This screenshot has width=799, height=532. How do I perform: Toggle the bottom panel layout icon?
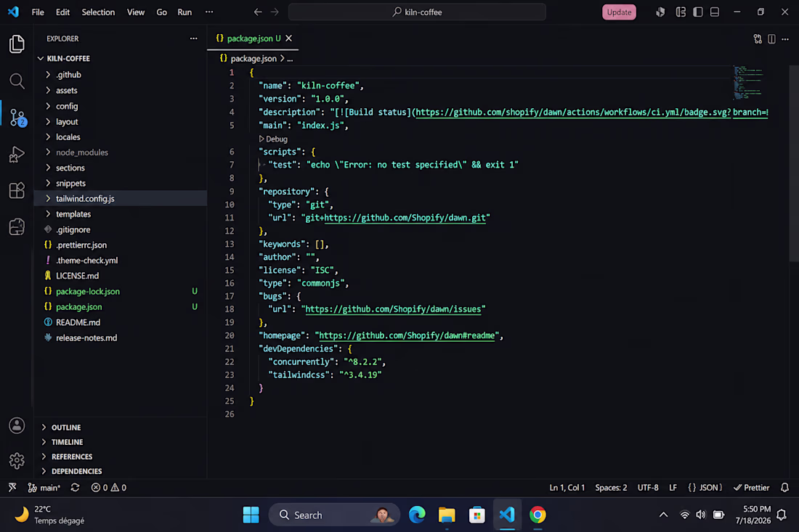click(x=715, y=12)
